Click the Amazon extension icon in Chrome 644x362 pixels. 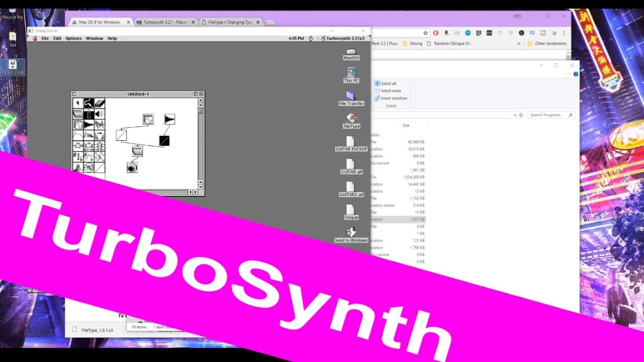(447, 33)
